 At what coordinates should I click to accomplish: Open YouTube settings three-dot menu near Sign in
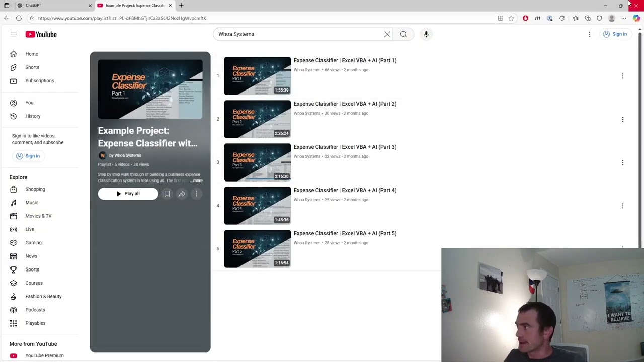590,34
